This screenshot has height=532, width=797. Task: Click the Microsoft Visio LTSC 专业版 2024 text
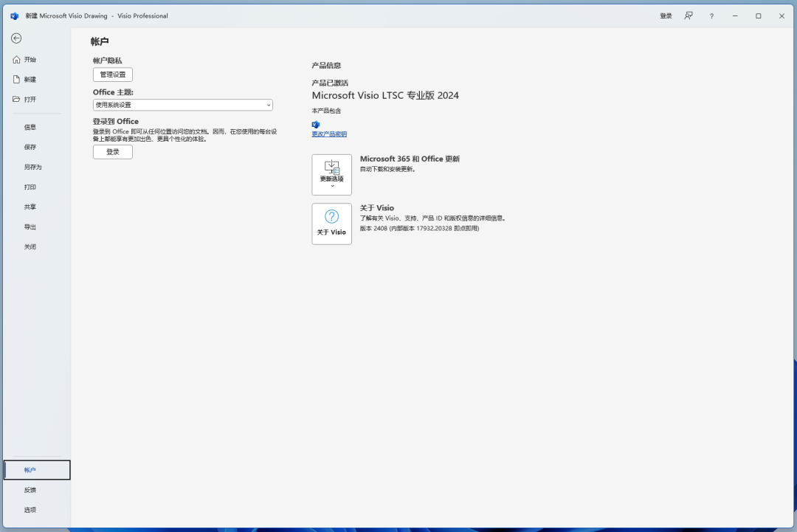pos(385,95)
